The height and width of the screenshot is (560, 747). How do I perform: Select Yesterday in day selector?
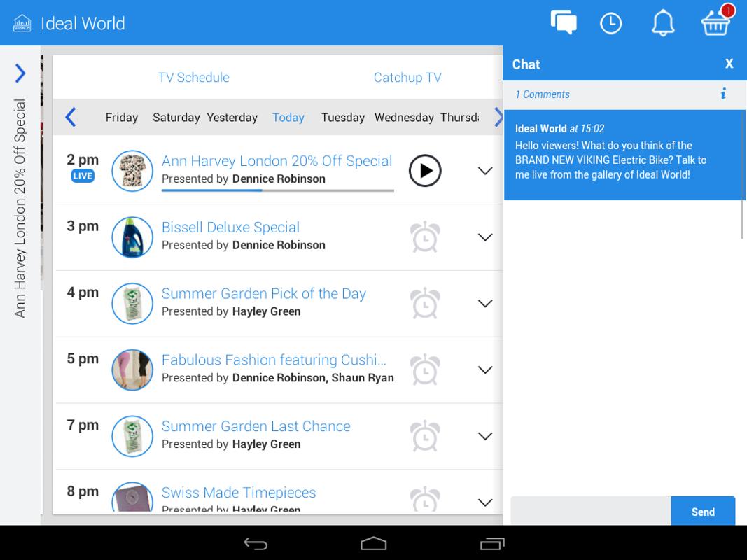coord(232,117)
